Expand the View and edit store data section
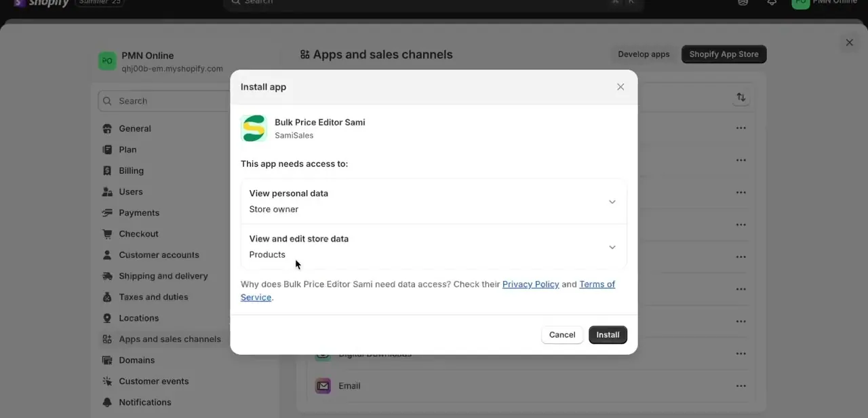 (434, 247)
